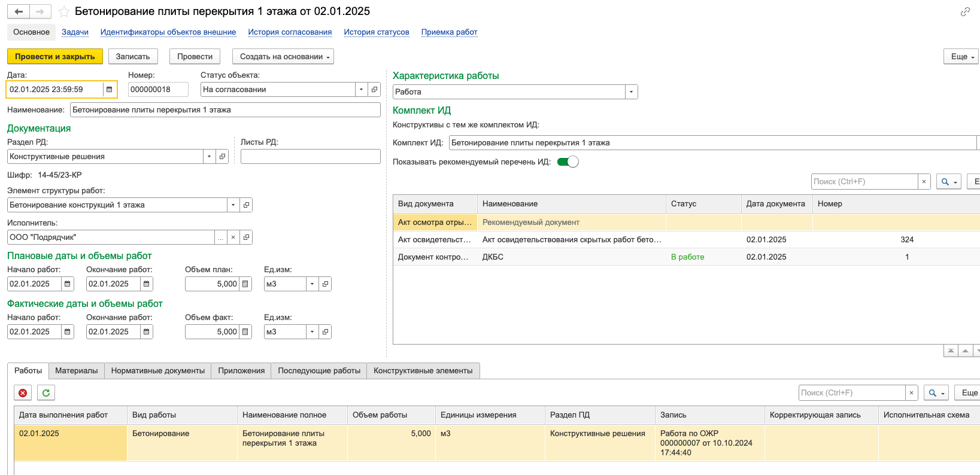
Task: Open the Создать на основании menu
Action: [x=283, y=57]
